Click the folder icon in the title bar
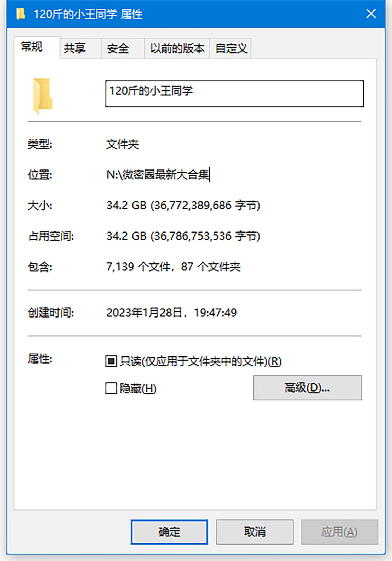Image resolution: width=392 pixels, height=561 pixels. click(20, 14)
